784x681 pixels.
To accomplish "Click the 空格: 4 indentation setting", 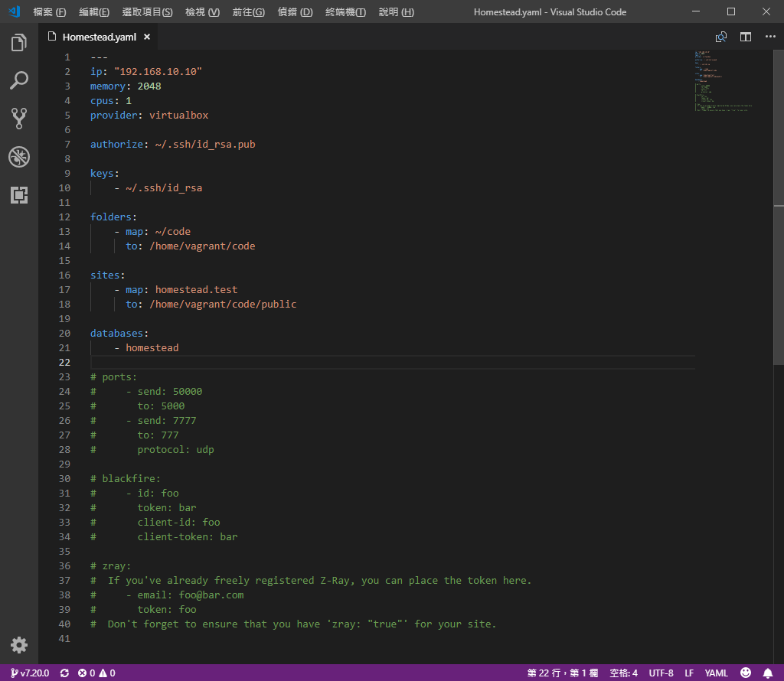I will point(623,673).
